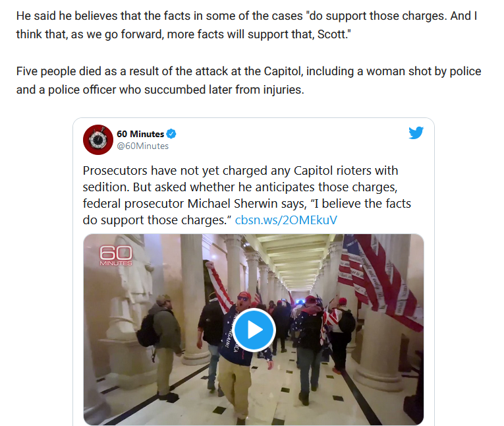Click the tweet text about sedition charges
504x426 pixels.
(247, 195)
